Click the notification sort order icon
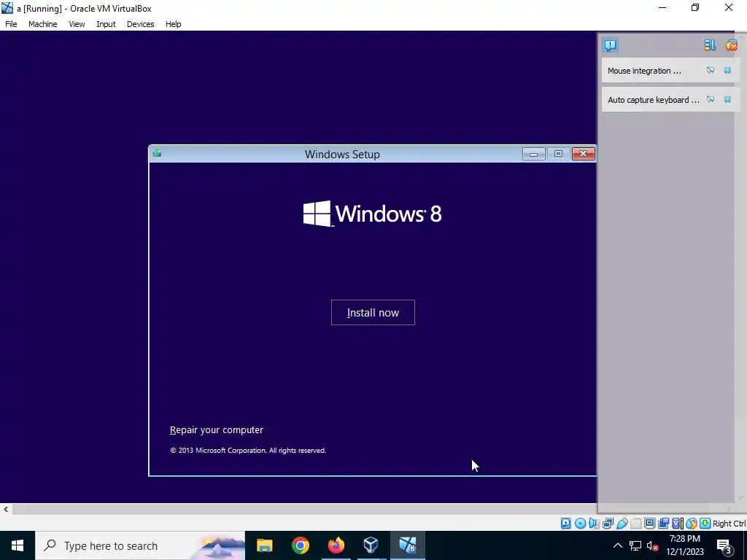 [710, 45]
